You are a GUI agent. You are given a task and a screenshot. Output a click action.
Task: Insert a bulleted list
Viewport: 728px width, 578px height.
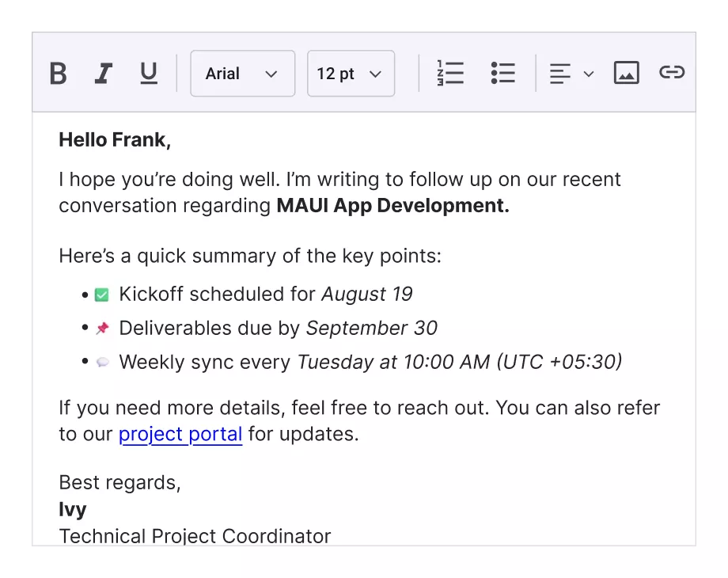point(502,73)
